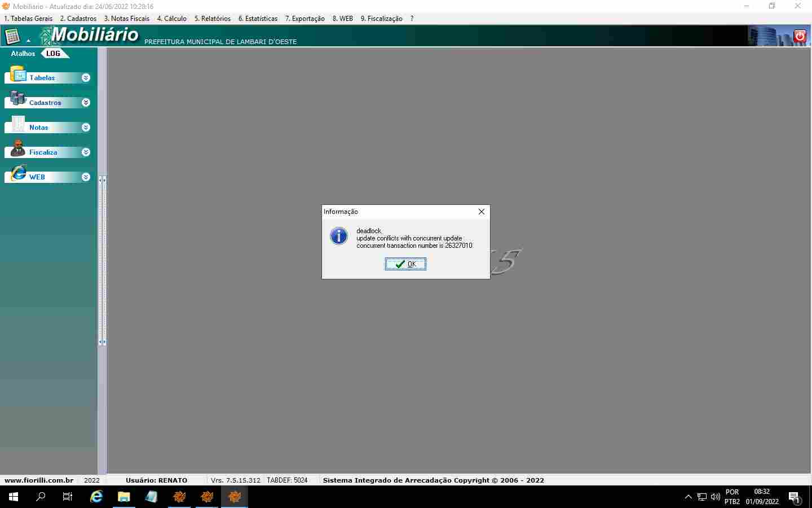The width and height of the screenshot is (812, 508).
Task: Click the Cadastros sidebar icon
Action: tap(18, 99)
